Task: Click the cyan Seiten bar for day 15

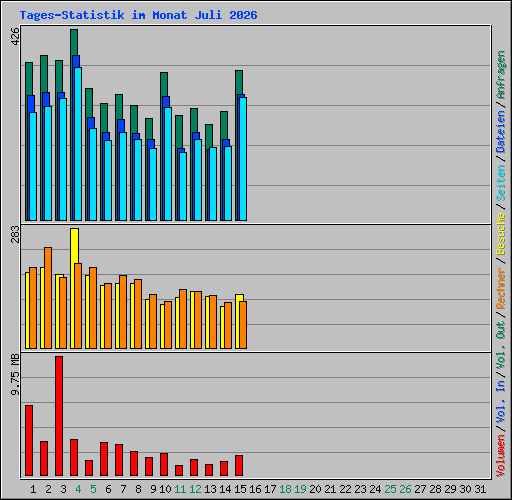Action: 243,159
